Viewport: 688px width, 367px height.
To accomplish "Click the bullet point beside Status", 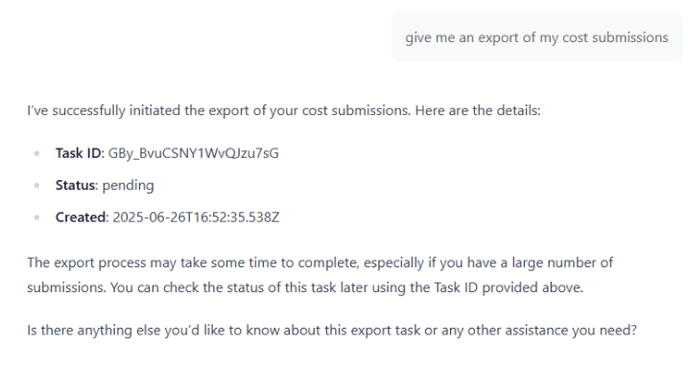I will (37, 186).
